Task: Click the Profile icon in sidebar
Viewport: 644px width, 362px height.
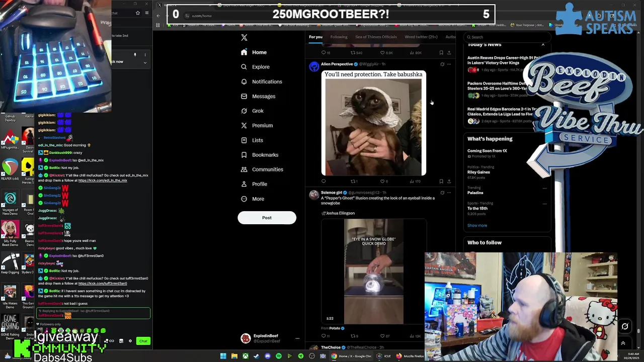Action: click(244, 184)
